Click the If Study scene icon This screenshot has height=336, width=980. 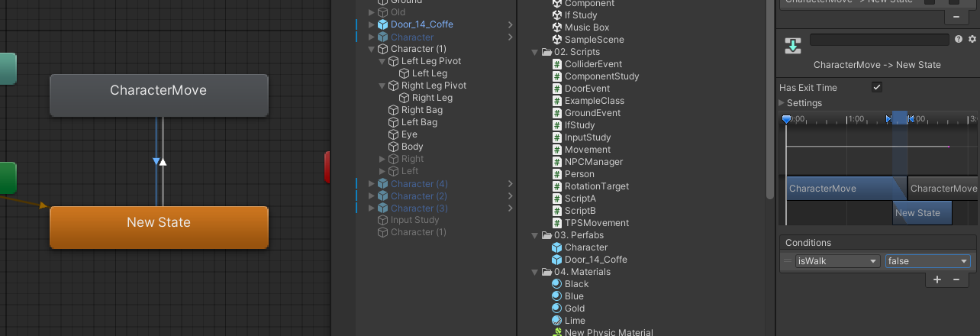tap(557, 15)
